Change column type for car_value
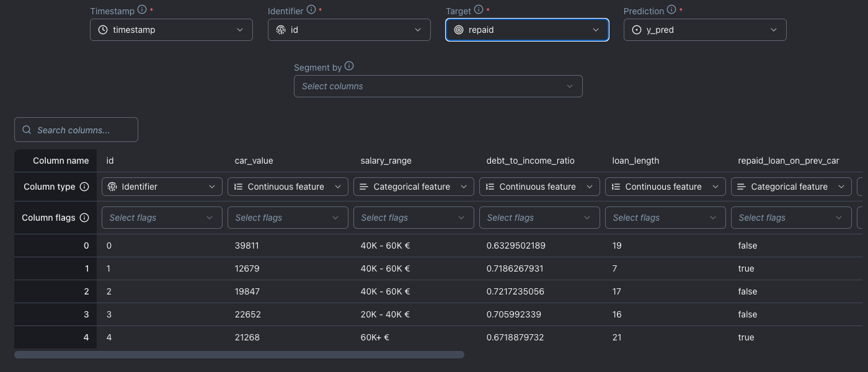This screenshot has width=868, height=372. coord(288,187)
